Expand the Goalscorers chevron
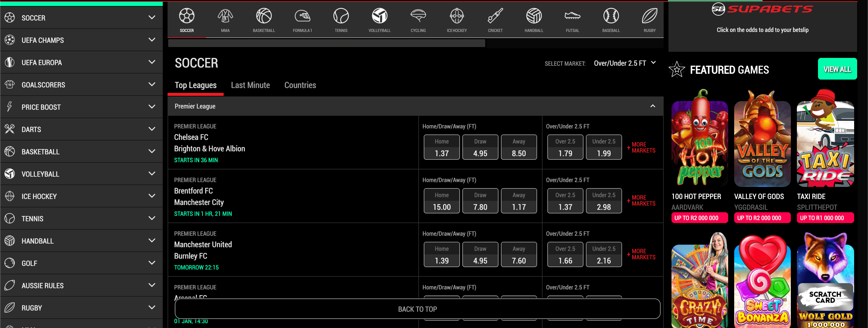Screen dimensions: 868x328 click(x=152, y=84)
